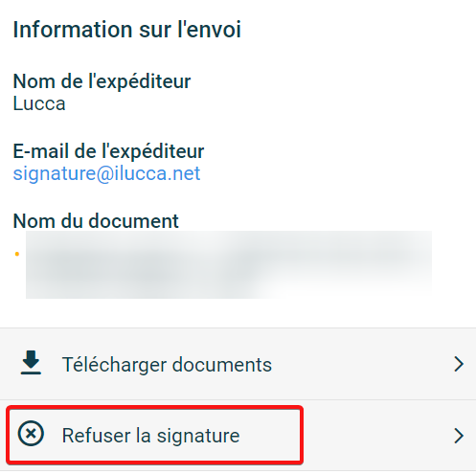Open the signature@ilucca.net email link
This screenshot has height=474, width=476.
coord(106,173)
